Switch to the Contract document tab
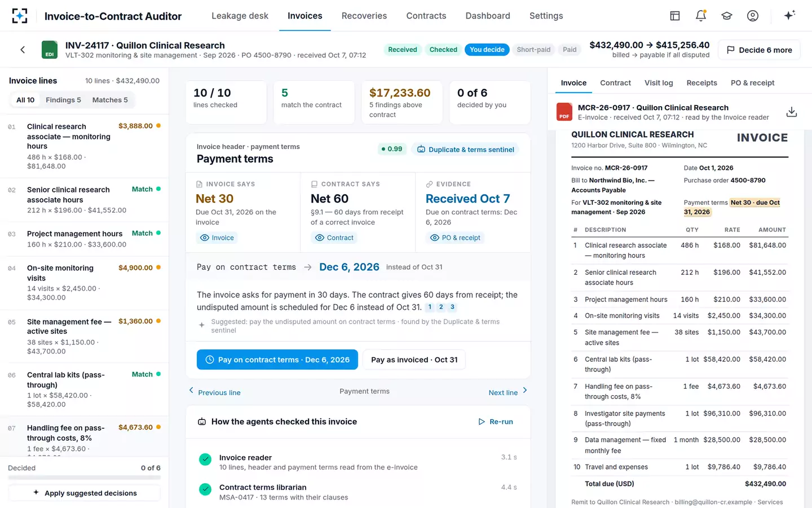Viewport: 812px width, 508px height. (615, 83)
